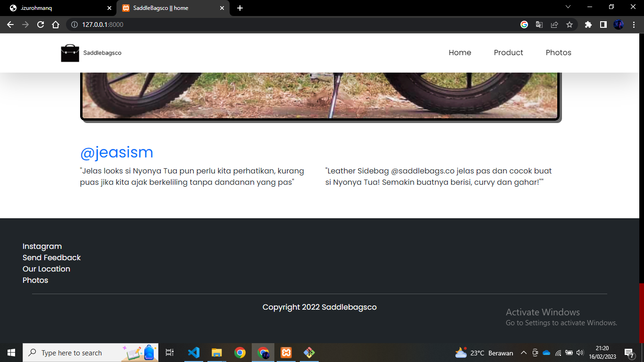644x362 pixels.
Task: Open the Git taskbar icon
Action: pyautogui.click(x=309, y=353)
